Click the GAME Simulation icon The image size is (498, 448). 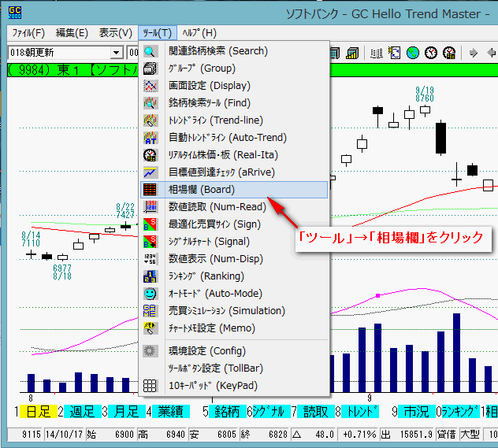click(150, 311)
